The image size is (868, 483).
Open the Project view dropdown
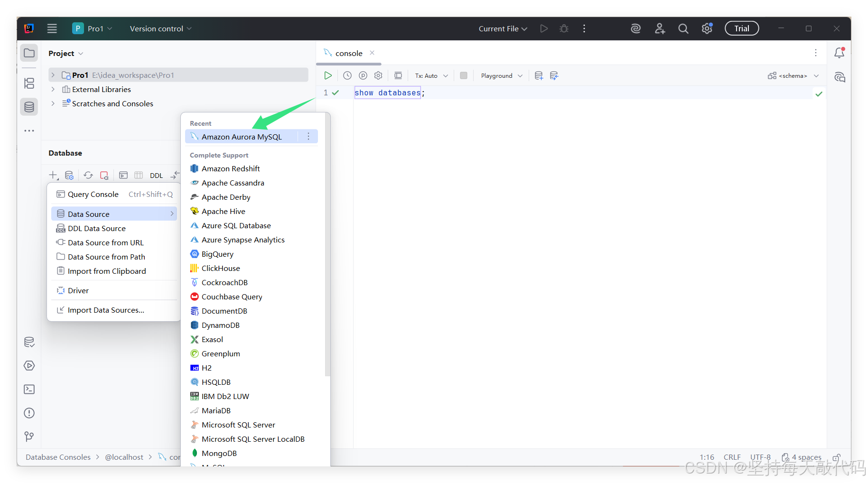pyautogui.click(x=65, y=53)
